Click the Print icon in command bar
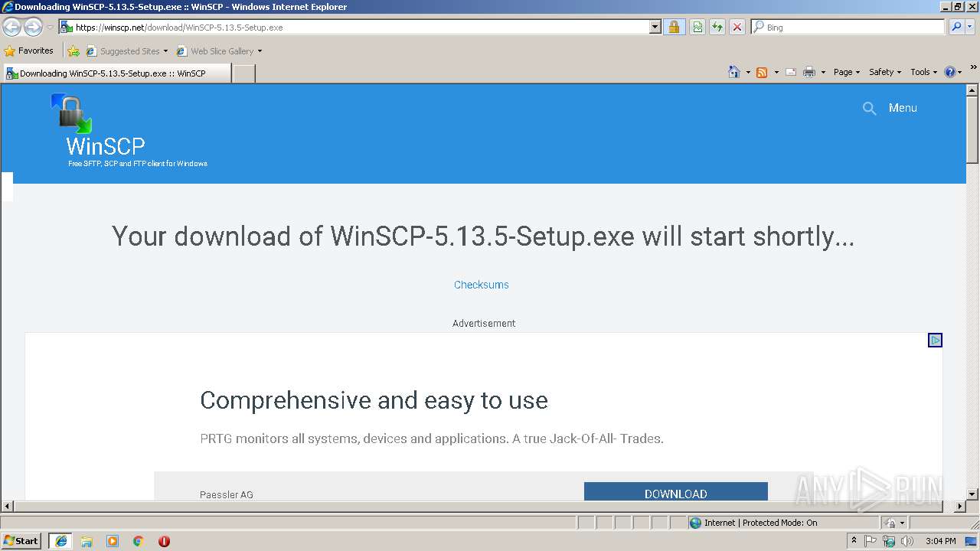Image resolution: width=980 pixels, height=551 pixels. [x=809, y=72]
